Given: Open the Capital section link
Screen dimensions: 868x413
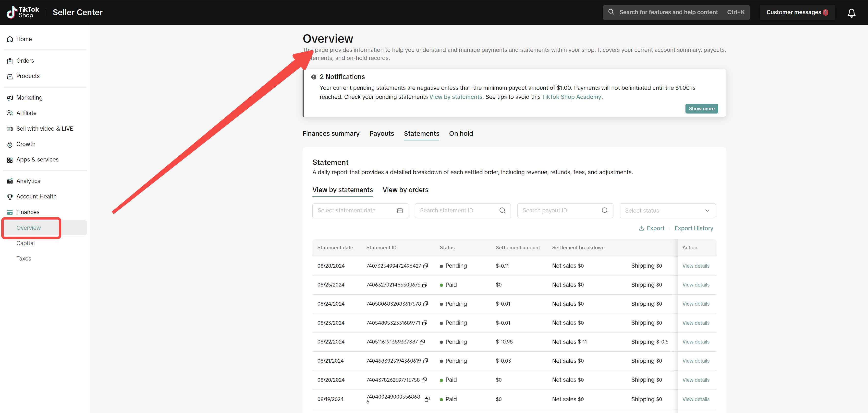Looking at the screenshot, I should coord(25,243).
